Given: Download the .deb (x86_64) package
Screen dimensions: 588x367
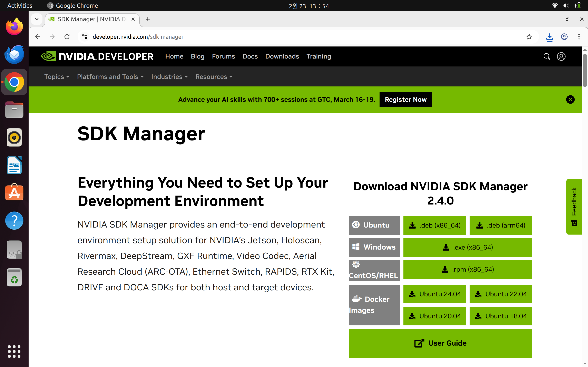Looking at the screenshot, I should point(435,225).
